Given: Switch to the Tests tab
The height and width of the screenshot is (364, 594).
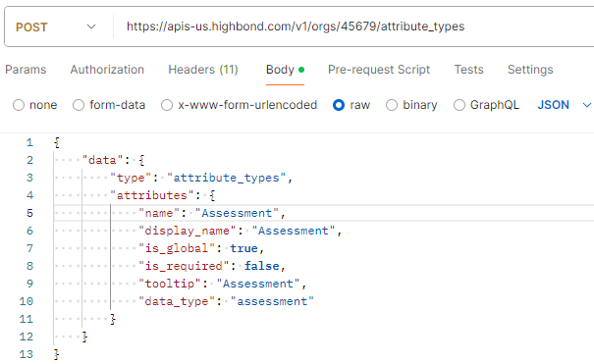Looking at the screenshot, I should coord(469,70).
